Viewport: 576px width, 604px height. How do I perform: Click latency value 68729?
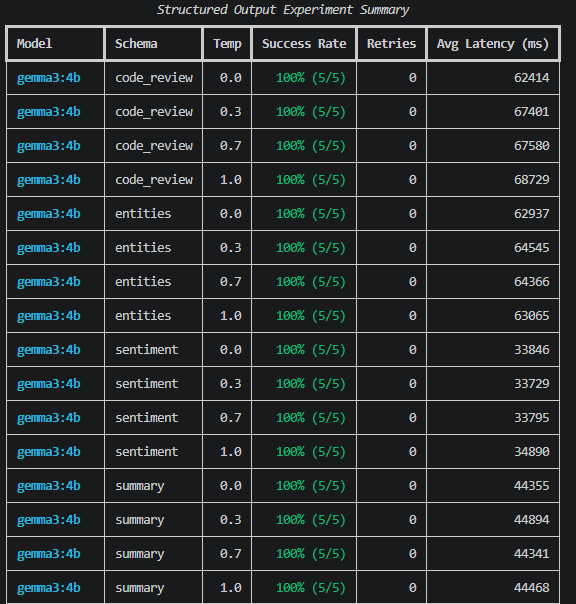click(x=531, y=180)
